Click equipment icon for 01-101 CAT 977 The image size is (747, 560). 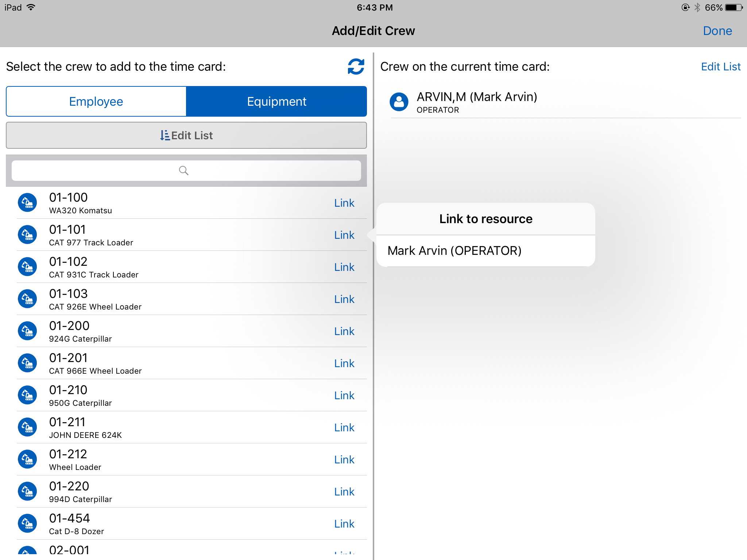pyautogui.click(x=27, y=235)
